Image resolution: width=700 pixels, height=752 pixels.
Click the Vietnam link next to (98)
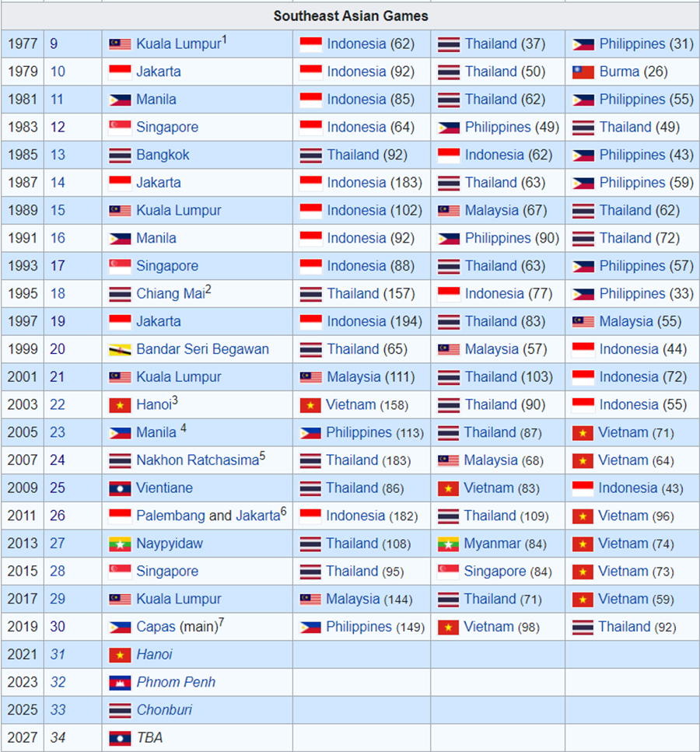coord(488,627)
